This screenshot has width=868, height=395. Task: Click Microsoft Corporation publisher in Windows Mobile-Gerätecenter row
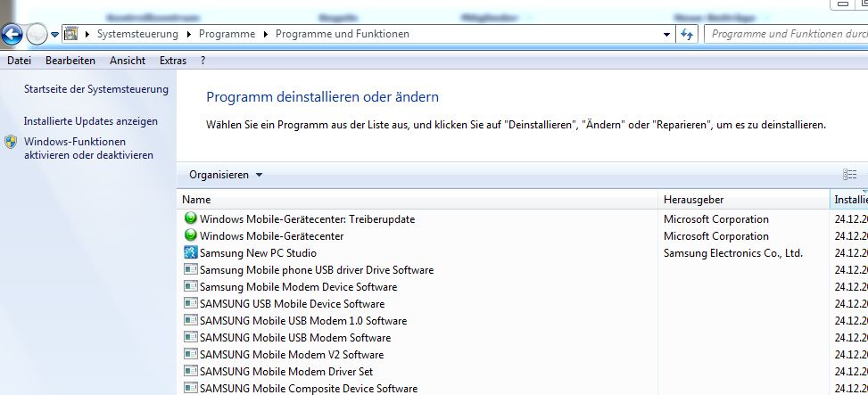tap(716, 236)
